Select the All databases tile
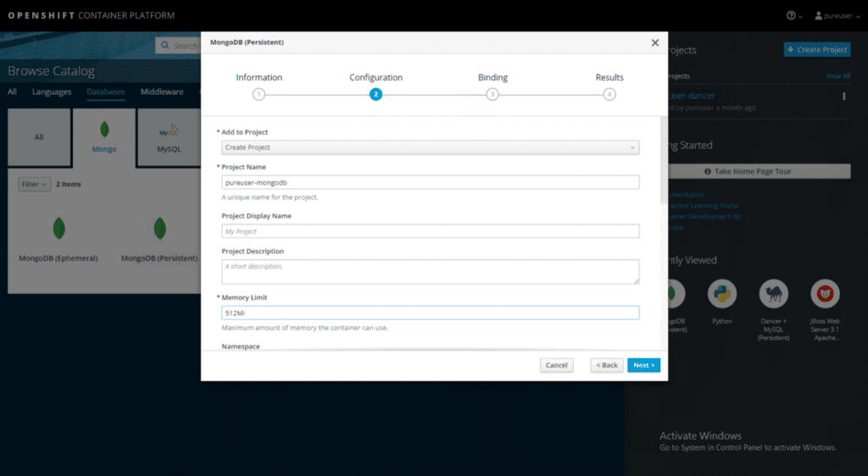The height and width of the screenshot is (476, 868). [x=39, y=137]
